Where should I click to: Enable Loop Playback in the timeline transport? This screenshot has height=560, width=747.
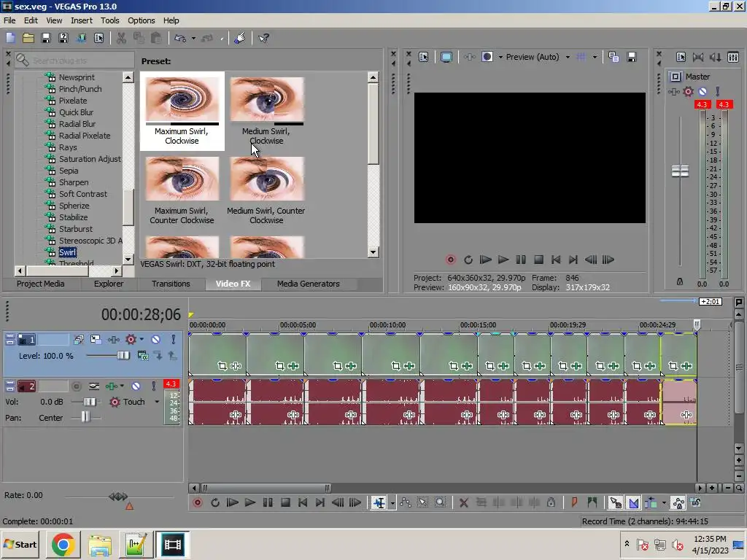tap(215, 502)
